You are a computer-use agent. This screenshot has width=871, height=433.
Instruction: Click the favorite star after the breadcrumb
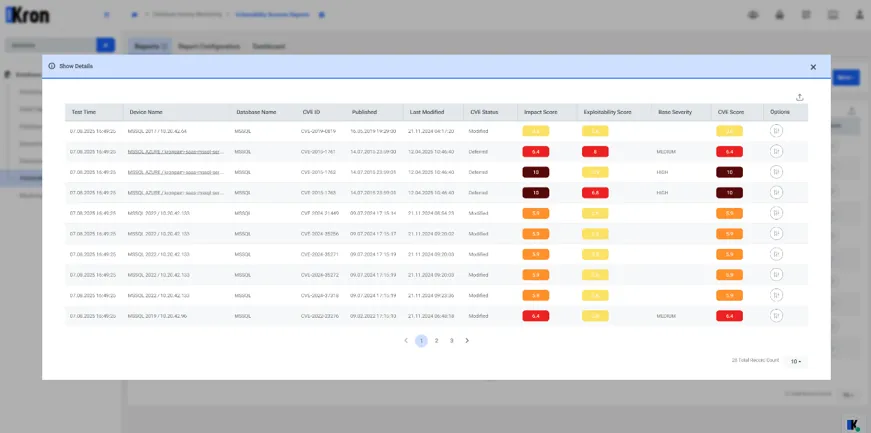click(x=321, y=15)
